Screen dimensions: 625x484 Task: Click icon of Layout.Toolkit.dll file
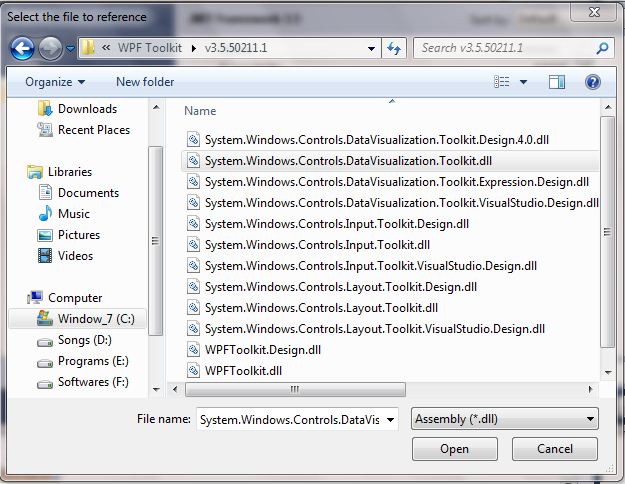(193, 308)
